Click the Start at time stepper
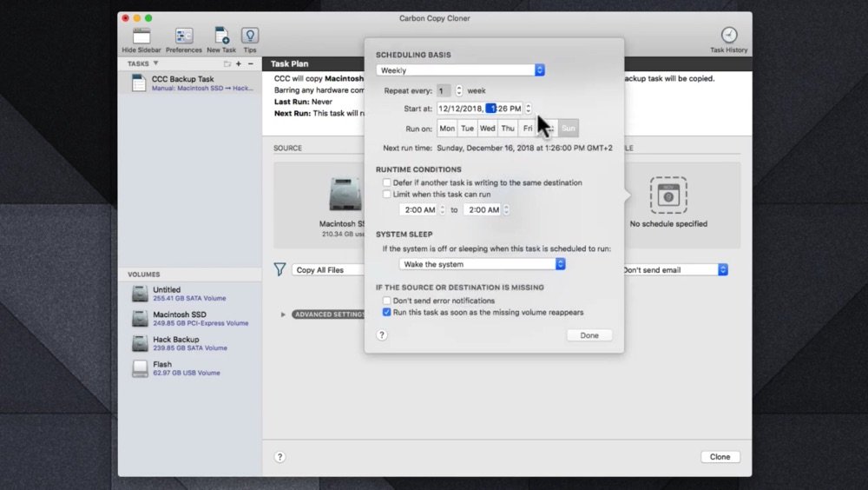This screenshot has height=490, width=868. pyautogui.click(x=529, y=109)
